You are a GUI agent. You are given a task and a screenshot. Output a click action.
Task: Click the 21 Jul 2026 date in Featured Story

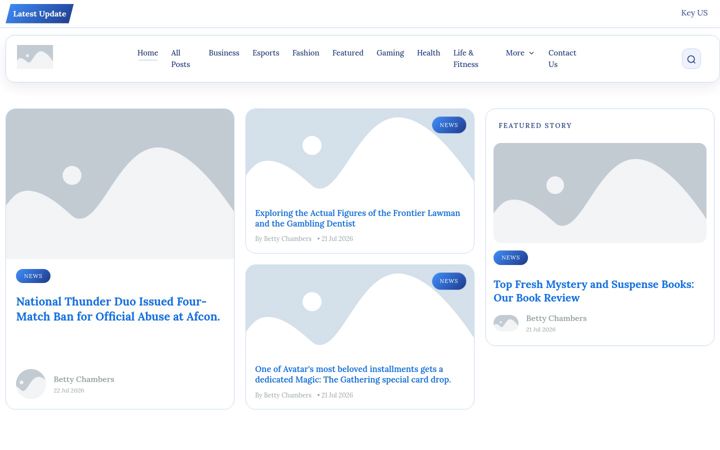[541, 329]
